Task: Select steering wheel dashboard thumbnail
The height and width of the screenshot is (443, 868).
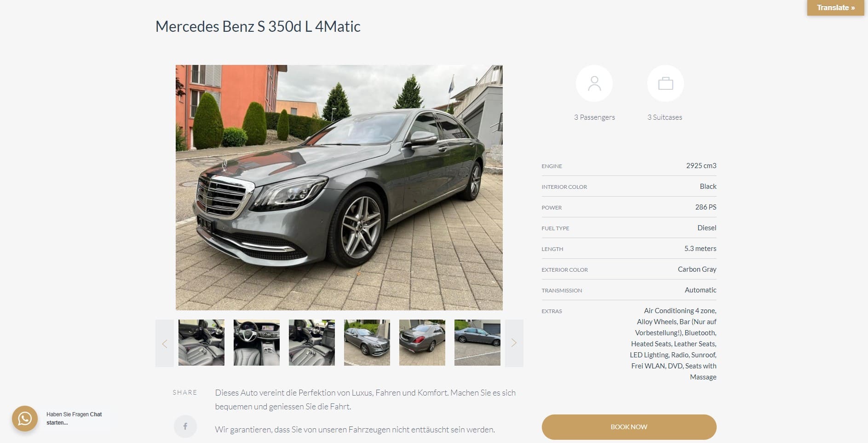Action: (257, 343)
